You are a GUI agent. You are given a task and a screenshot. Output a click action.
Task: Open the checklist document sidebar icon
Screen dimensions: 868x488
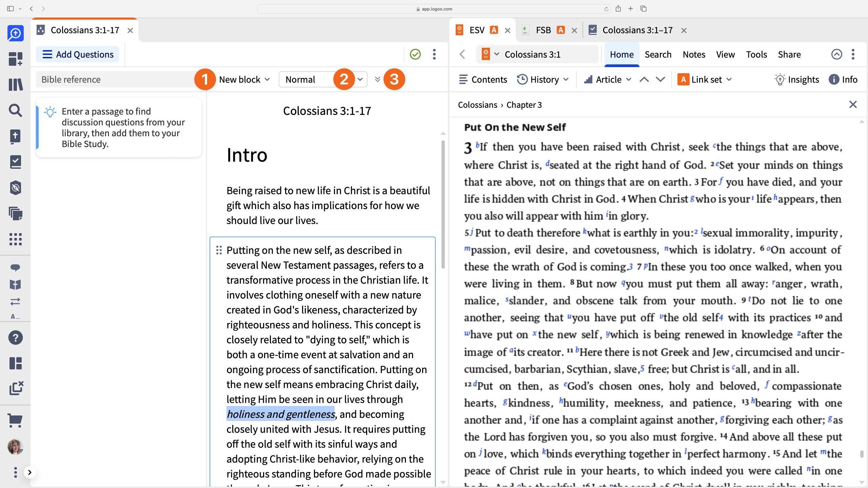click(15, 162)
